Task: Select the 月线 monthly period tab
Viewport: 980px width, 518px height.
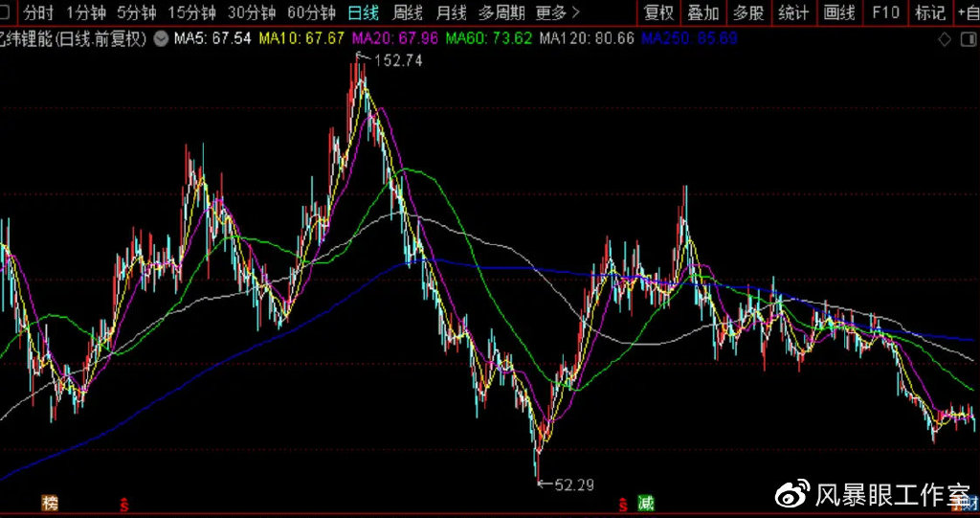Action: click(452, 11)
